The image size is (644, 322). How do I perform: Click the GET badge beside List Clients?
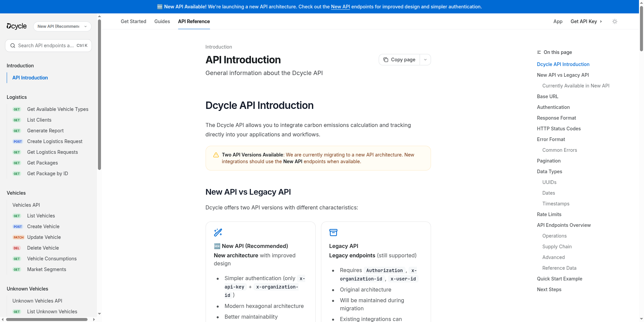17,120
